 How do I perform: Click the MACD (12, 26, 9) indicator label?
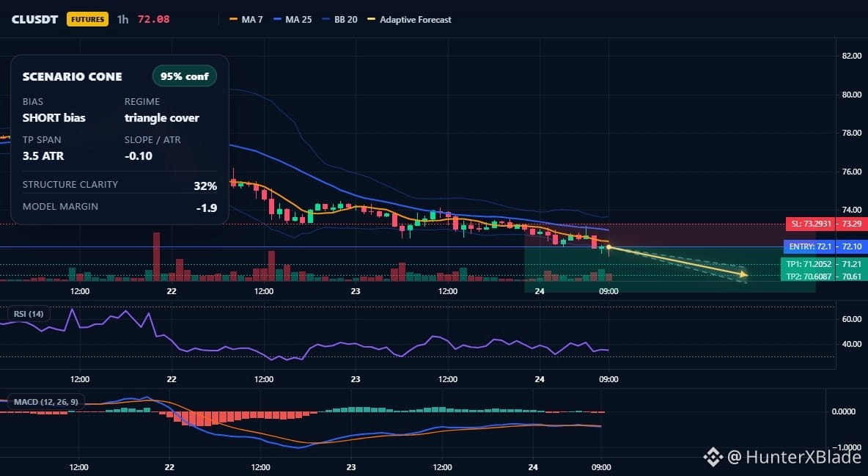46,402
